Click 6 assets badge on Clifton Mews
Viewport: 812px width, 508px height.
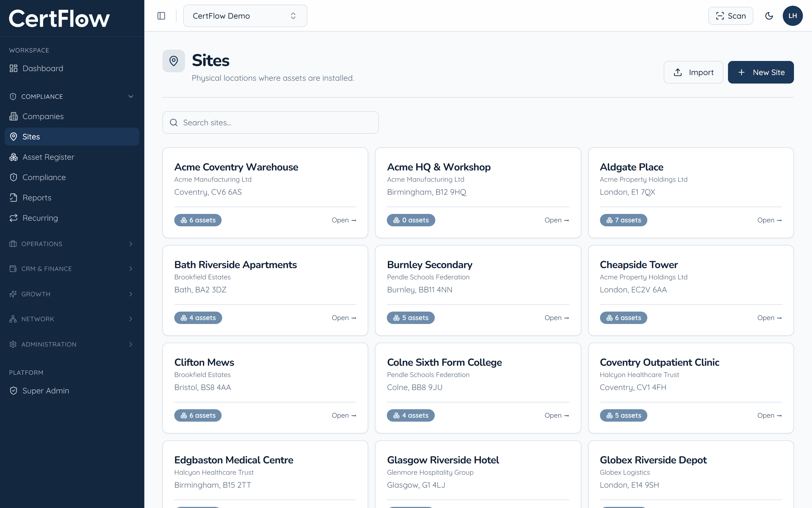(x=198, y=416)
